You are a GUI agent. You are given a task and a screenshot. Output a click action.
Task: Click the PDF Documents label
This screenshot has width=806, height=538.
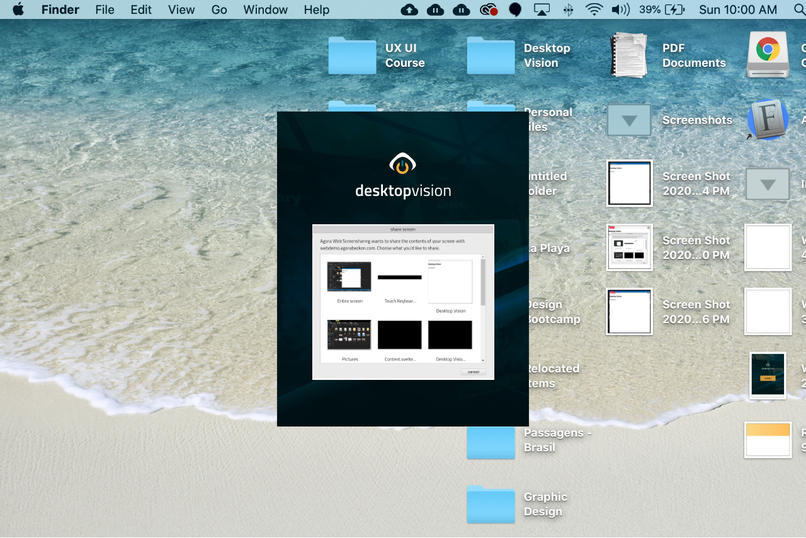pos(694,55)
